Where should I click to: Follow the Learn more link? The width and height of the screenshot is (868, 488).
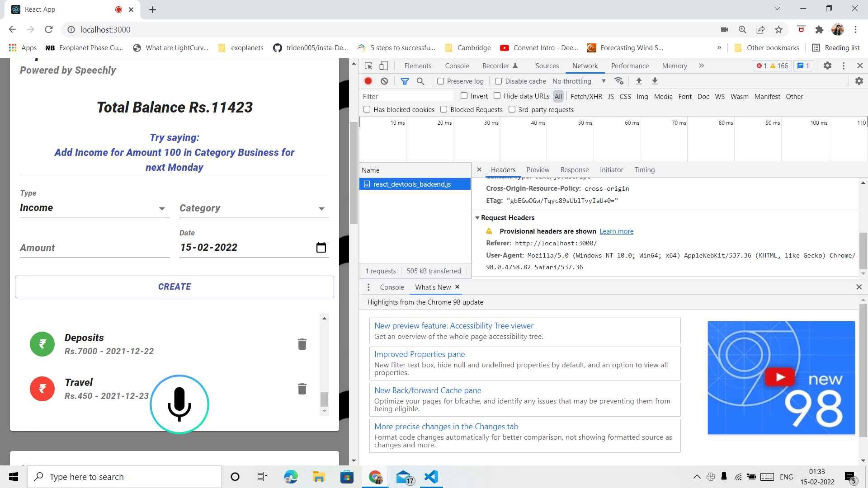[616, 231]
